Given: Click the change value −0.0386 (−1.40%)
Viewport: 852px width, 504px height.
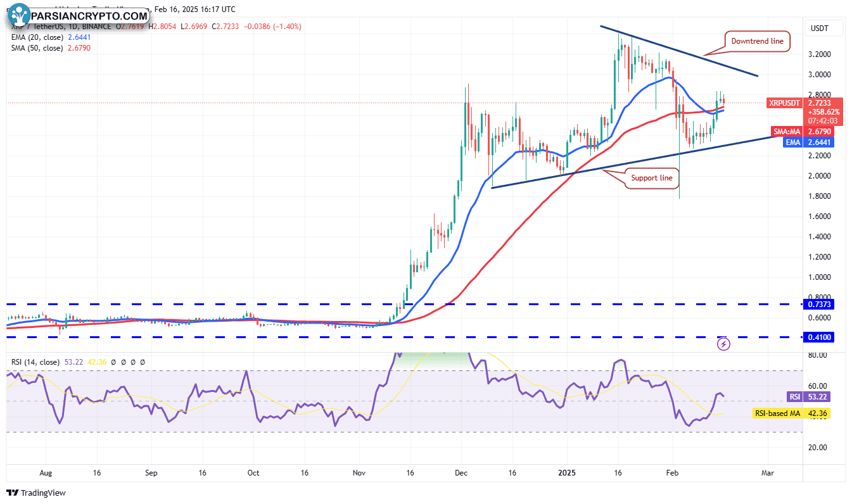Looking at the screenshot, I should coord(273,27).
